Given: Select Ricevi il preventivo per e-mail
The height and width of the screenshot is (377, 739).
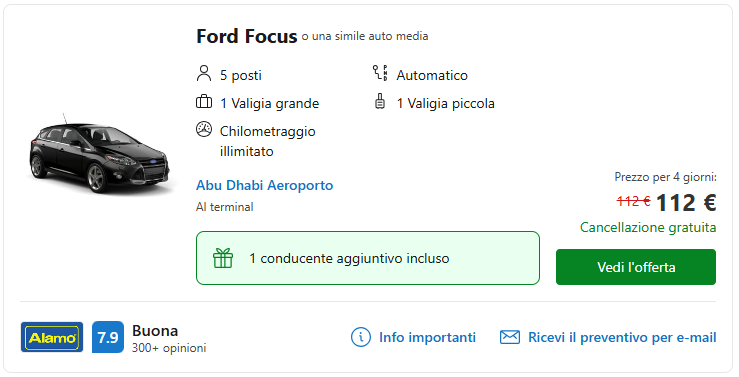Looking at the screenshot, I should pyautogui.click(x=622, y=337).
